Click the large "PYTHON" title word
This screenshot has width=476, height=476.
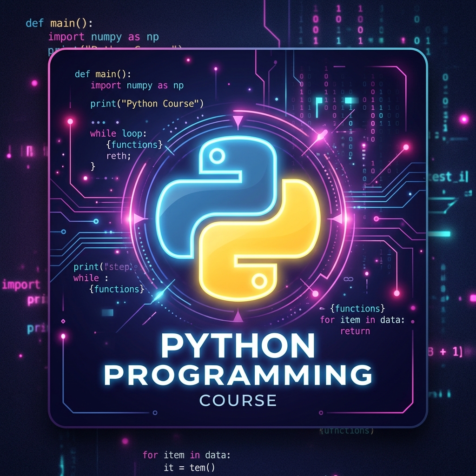(238, 346)
